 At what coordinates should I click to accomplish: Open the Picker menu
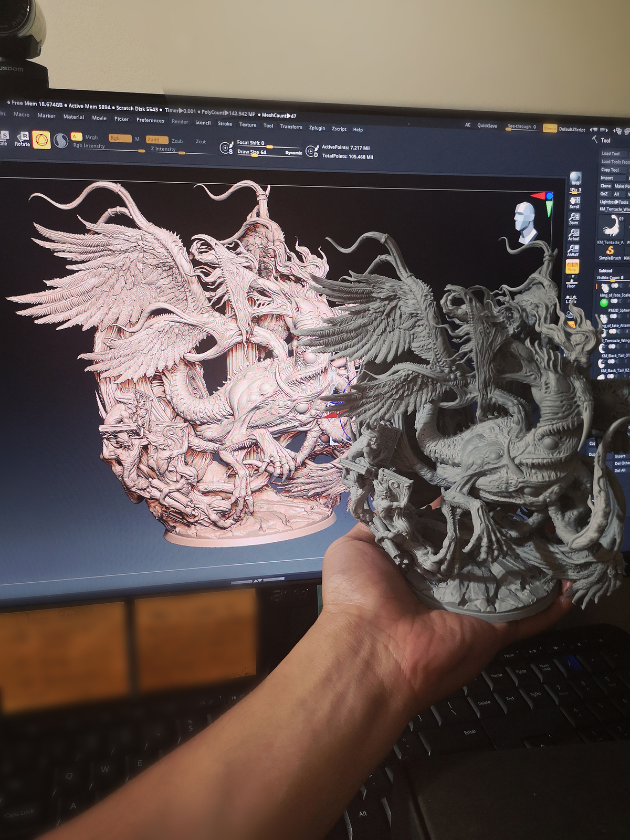pyautogui.click(x=121, y=119)
